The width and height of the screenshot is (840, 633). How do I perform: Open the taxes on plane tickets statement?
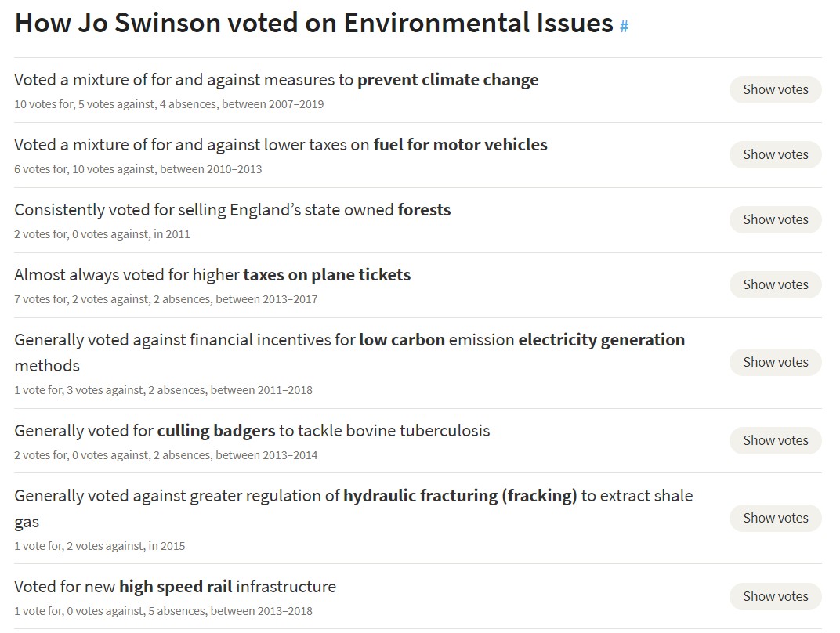[x=212, y=275]
